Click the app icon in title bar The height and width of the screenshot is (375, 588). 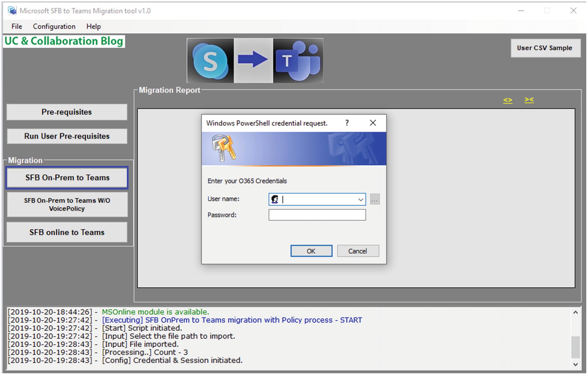[12, 11]
